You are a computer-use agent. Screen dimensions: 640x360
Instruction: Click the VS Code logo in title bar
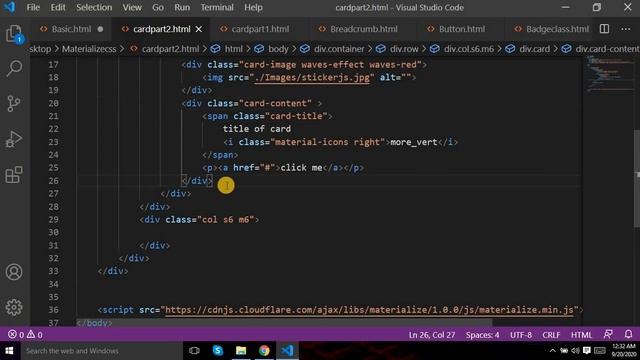pyautogui.click(x=9, y=7)
